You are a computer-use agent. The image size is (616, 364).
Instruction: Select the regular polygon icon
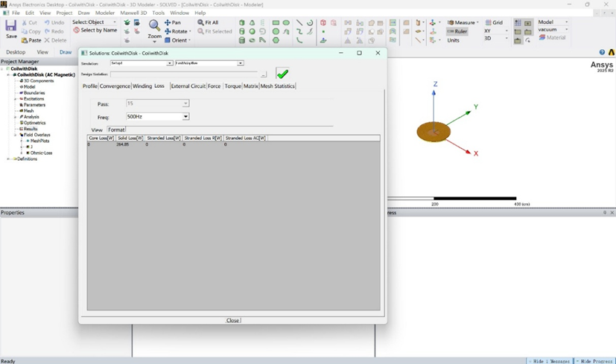(276, 40)
